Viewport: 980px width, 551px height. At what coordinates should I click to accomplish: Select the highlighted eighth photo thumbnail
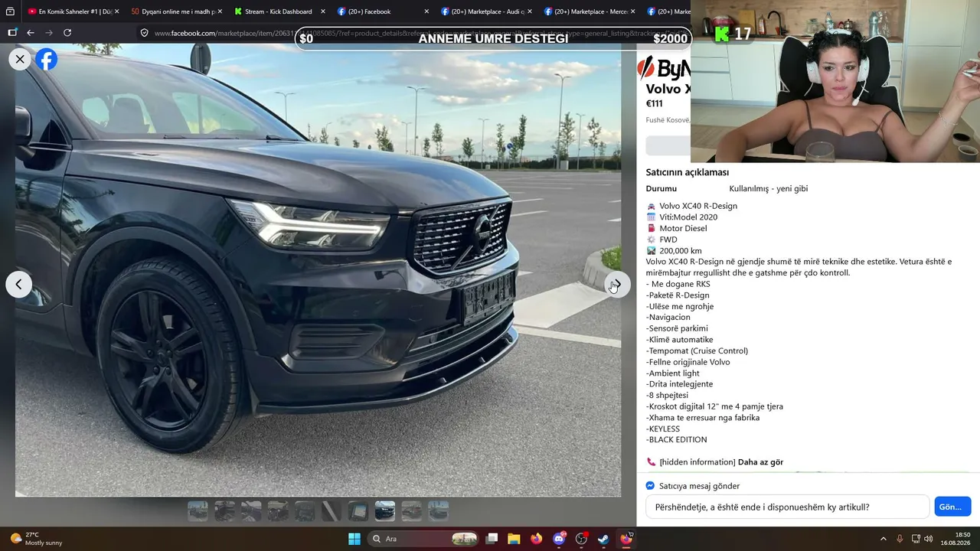[x=385, y=510]
